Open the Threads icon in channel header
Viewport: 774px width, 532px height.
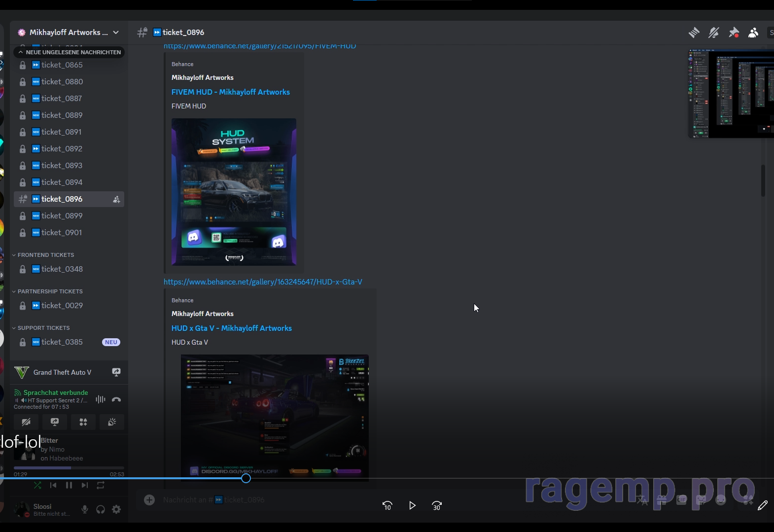(x=694, y=33)
